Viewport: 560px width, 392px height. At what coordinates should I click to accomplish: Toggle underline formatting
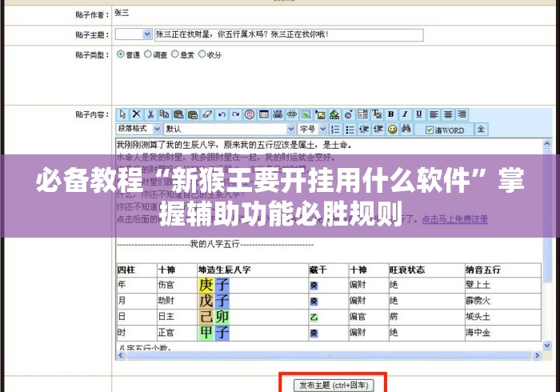coord(419,114)
